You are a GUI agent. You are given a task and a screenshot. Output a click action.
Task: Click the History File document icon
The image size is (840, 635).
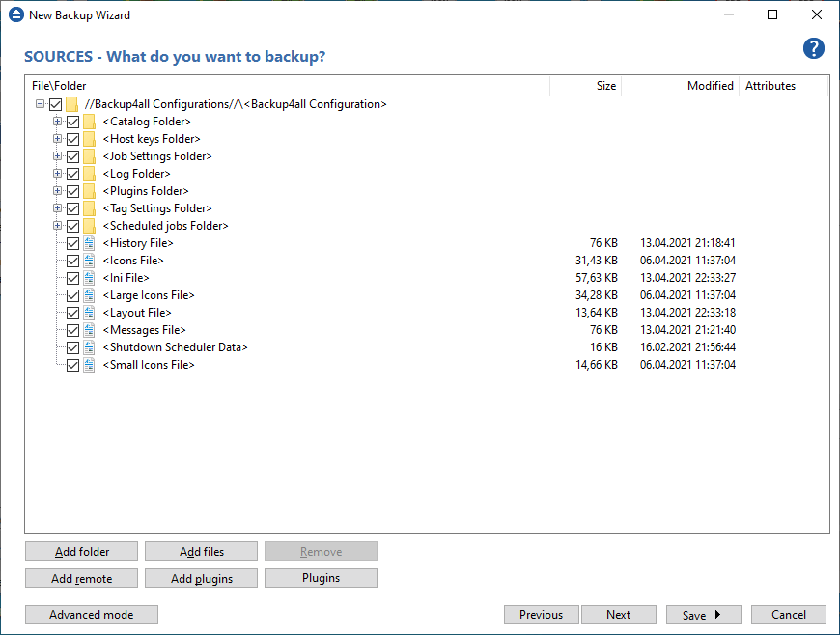(x=90, y=243)
